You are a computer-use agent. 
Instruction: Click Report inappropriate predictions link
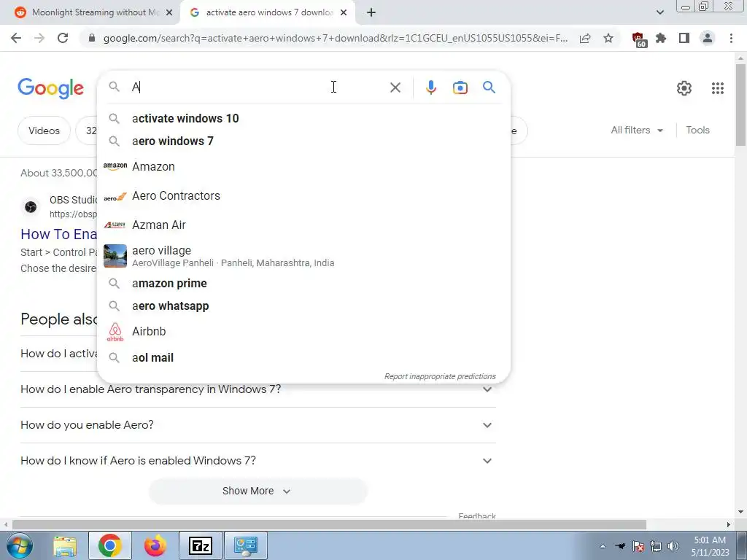[440, 376]
